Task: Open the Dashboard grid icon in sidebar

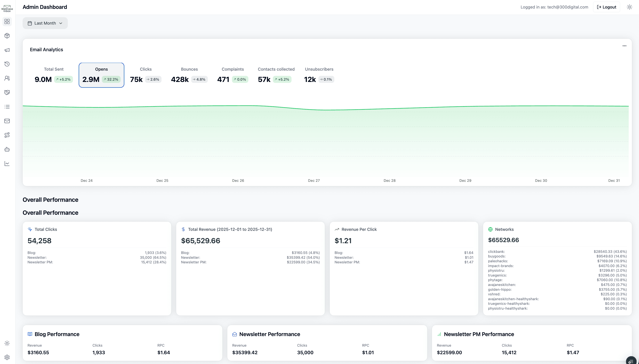Action: click(x=7, y=21)
